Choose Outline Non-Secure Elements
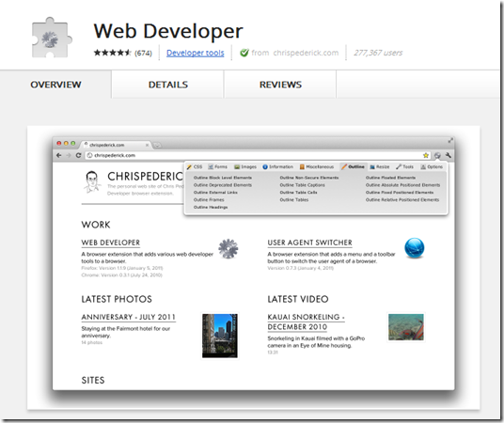The height and width of the screenshot is (423, 504). pos(309,178)
